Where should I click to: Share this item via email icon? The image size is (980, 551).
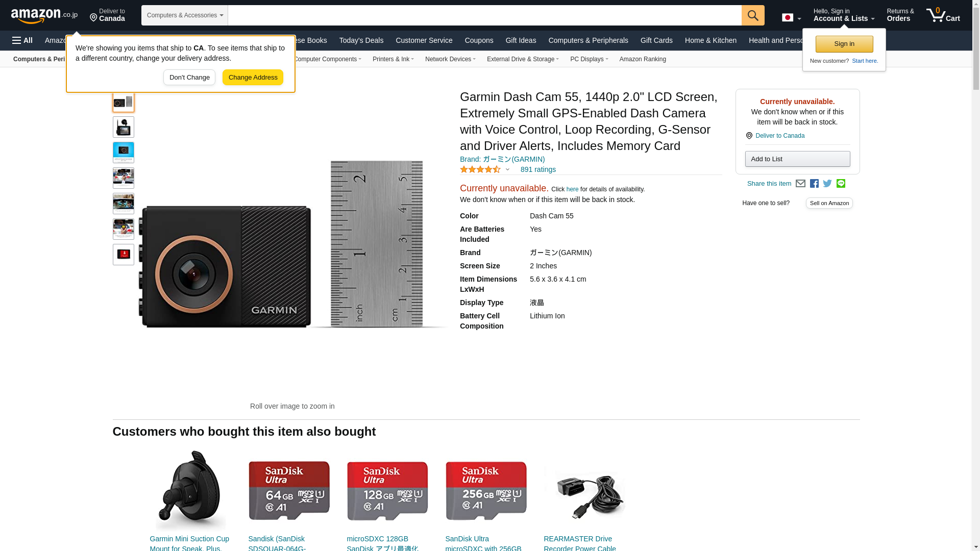click(800, 184)
